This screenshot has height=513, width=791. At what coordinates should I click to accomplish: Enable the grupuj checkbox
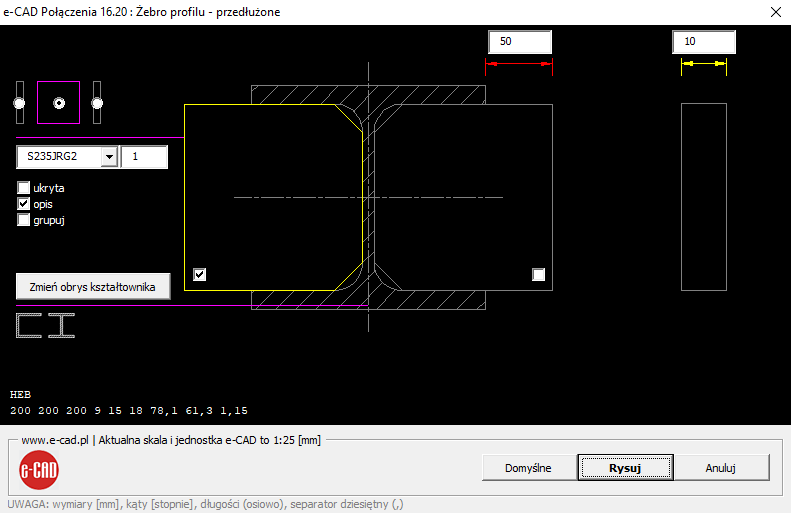click(23, 220)
